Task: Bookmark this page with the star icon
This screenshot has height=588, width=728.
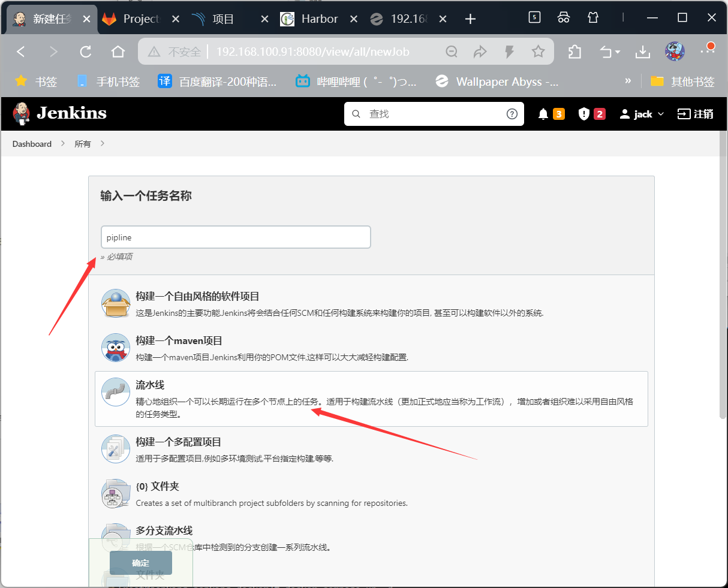Action: click(x=539, y=52)
